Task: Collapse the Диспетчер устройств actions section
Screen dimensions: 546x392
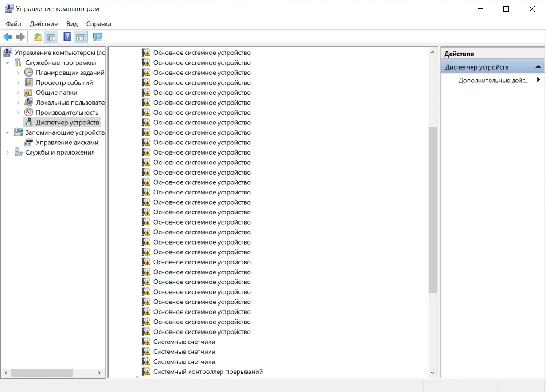Action: pos(538,67)
